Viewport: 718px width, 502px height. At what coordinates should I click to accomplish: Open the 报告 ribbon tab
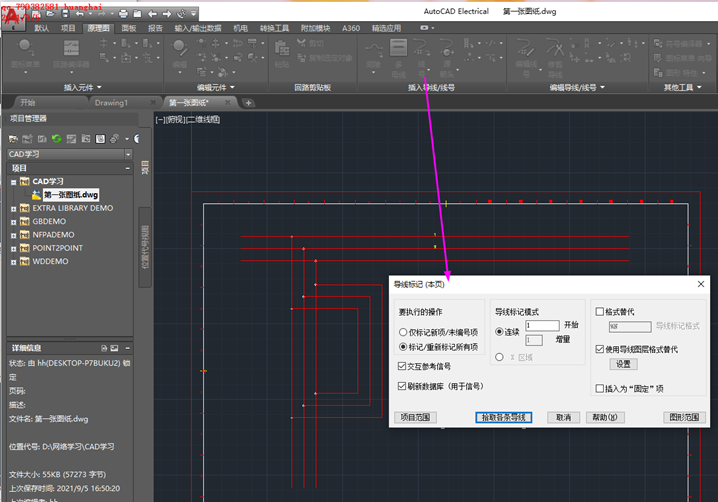pos(155,28)
